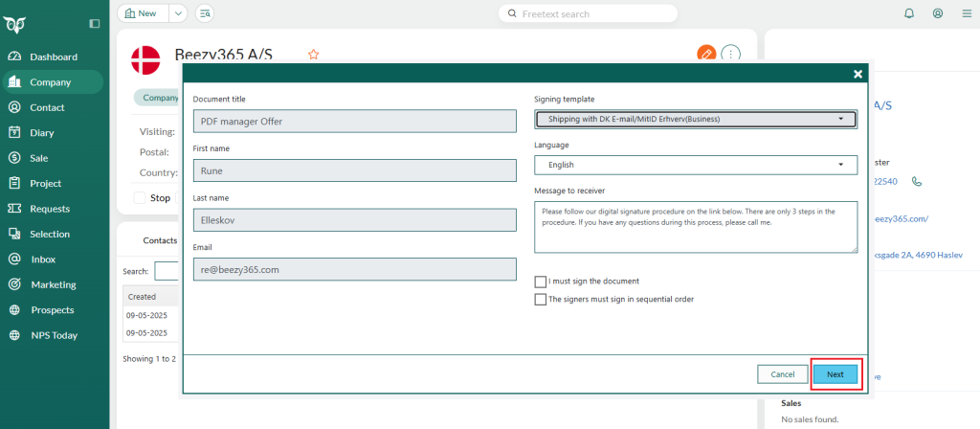Image resolution: width=980 pixels, height=429 pixels.
Task: Click the Email field
Action: tap(354, 269)
